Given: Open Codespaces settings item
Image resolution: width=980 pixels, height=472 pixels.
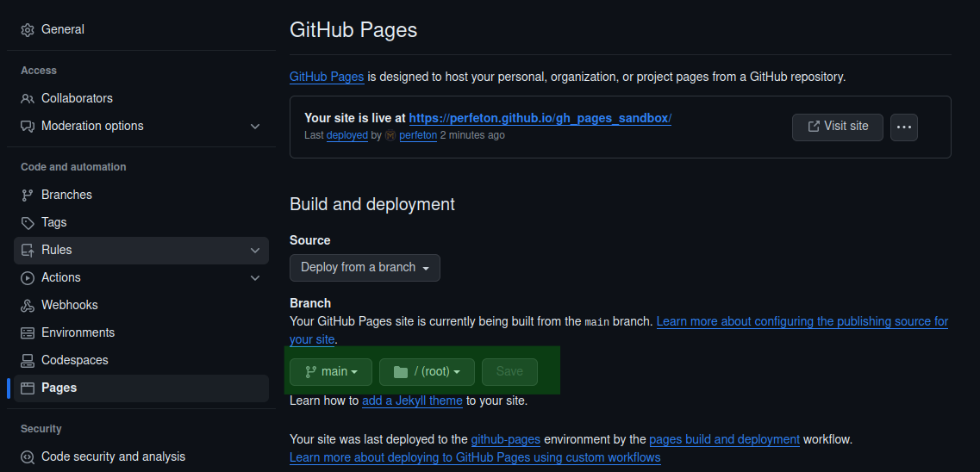Looking at the screenshot, I should pyautogui.click(x=141, y=360).
